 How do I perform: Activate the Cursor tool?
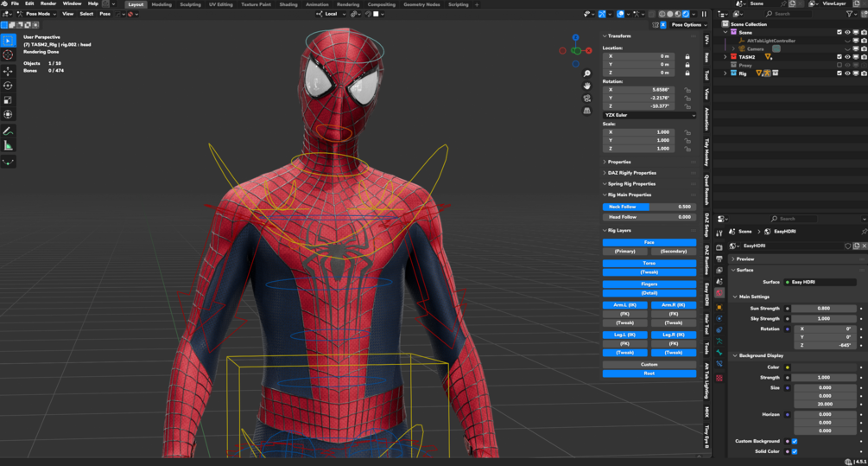[8, 54]
